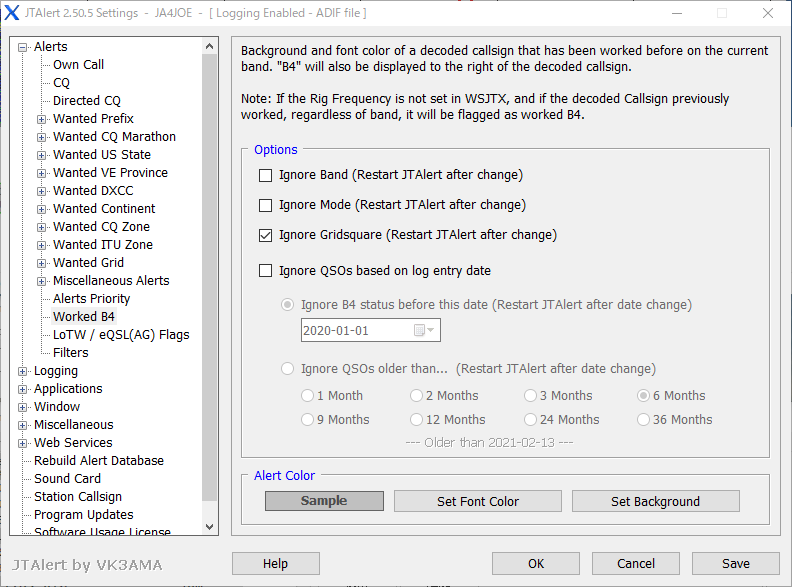This screenshot has width=792, height=587.
Task: Choose the 3 Months radio option
Action: [530, 396]
